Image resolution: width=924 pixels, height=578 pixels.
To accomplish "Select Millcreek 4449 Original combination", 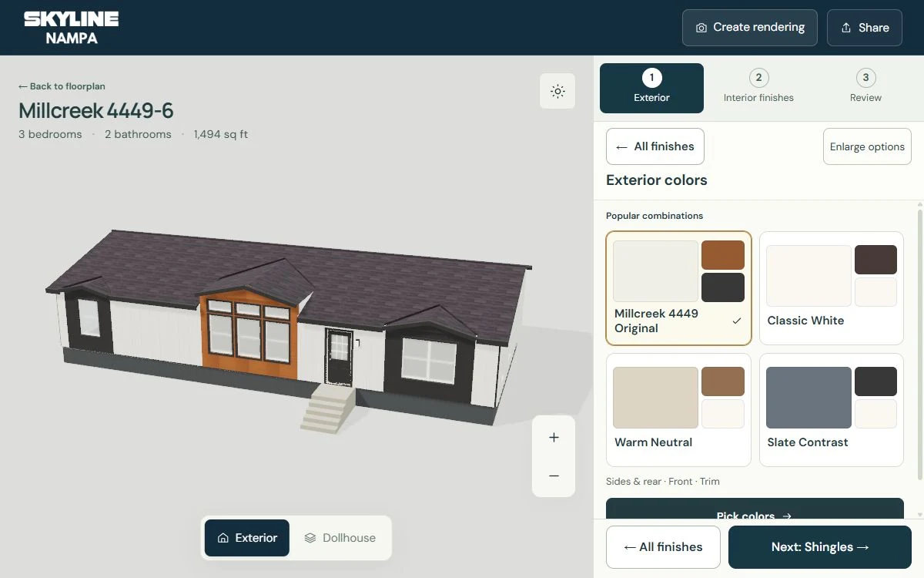I will click(678, 288).
